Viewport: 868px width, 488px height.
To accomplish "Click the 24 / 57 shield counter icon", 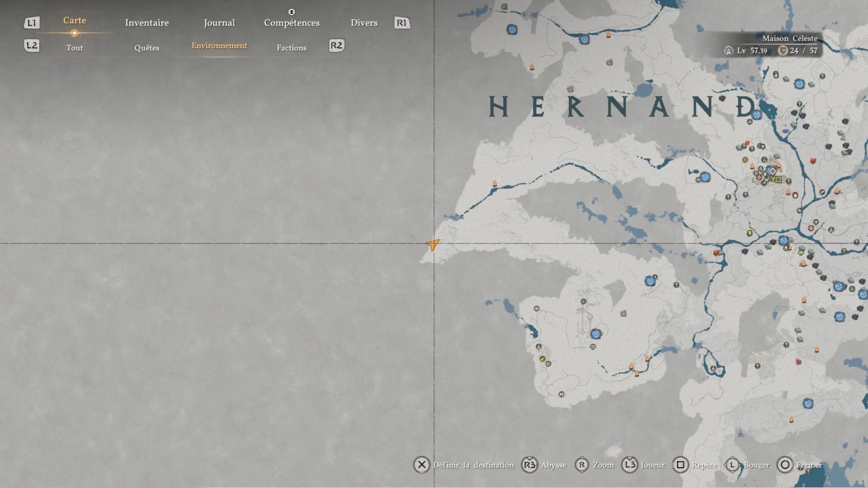I will [x=783, y=51].
